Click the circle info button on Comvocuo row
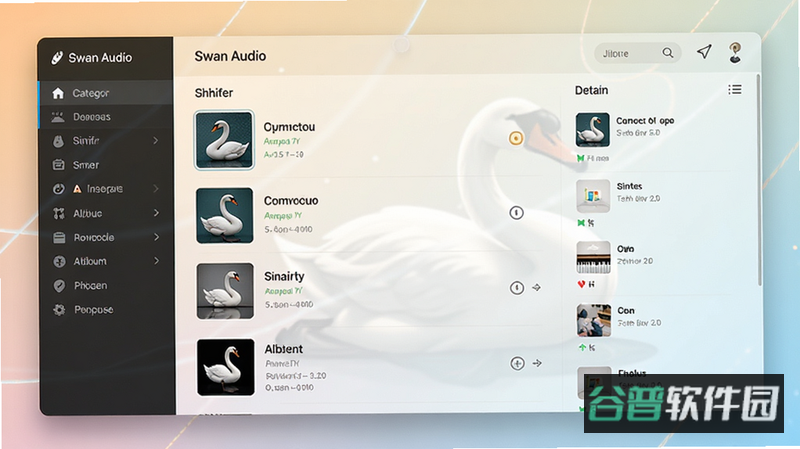This screenshot has height=449, width=800. (516, 213)
